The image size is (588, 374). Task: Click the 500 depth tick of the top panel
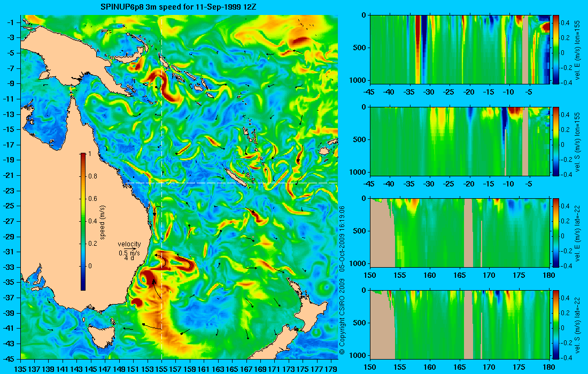[x=360, y=48]
